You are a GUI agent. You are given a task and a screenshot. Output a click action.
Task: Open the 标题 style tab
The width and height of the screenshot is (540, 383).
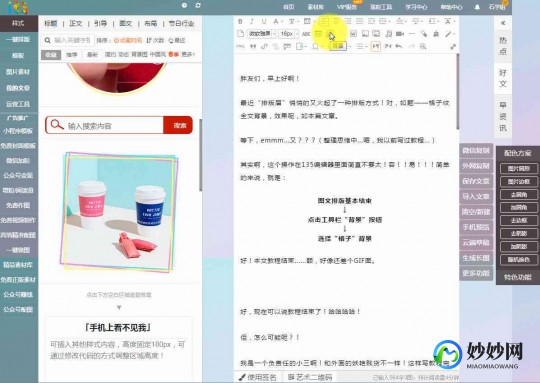coord(51,23)
